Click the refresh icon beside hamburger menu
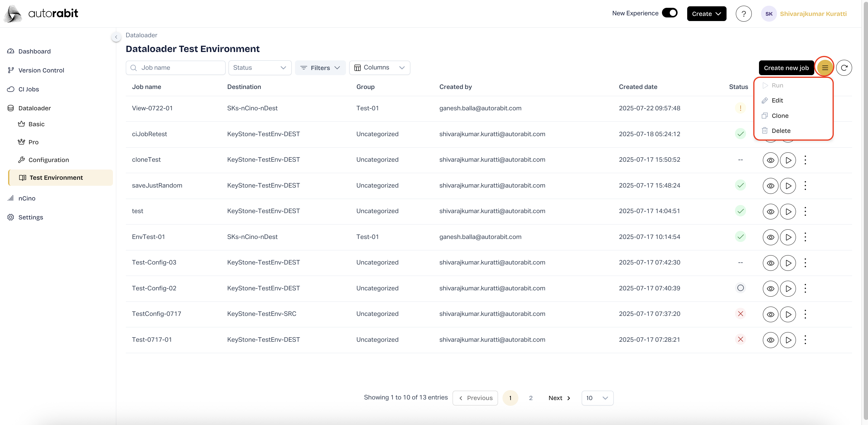This screenshot has height=425, width=868. tap(844, 68)
